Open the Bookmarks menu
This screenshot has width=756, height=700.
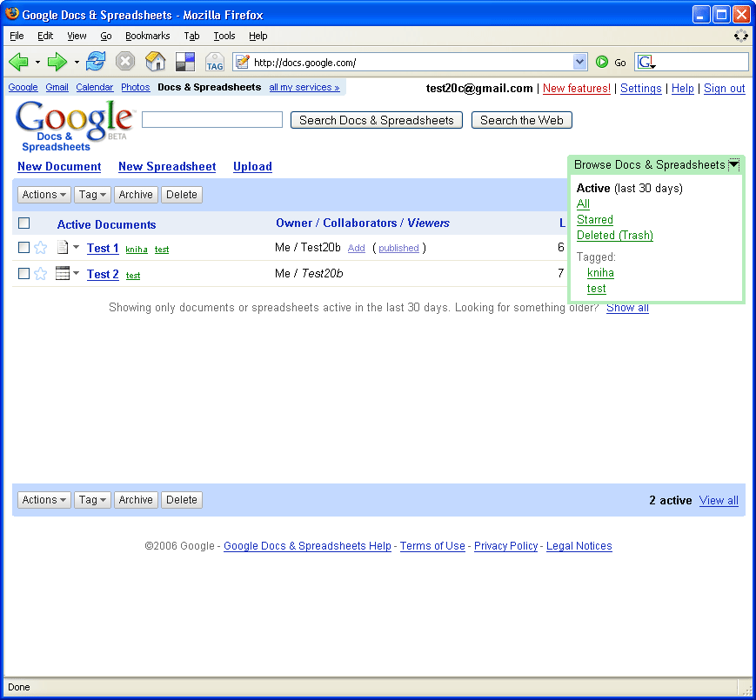coord(148,36)
